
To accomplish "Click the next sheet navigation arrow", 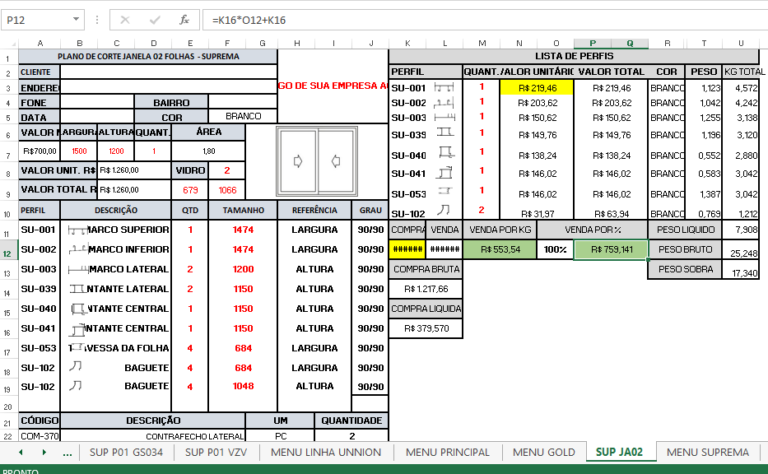I will (44, 452).
